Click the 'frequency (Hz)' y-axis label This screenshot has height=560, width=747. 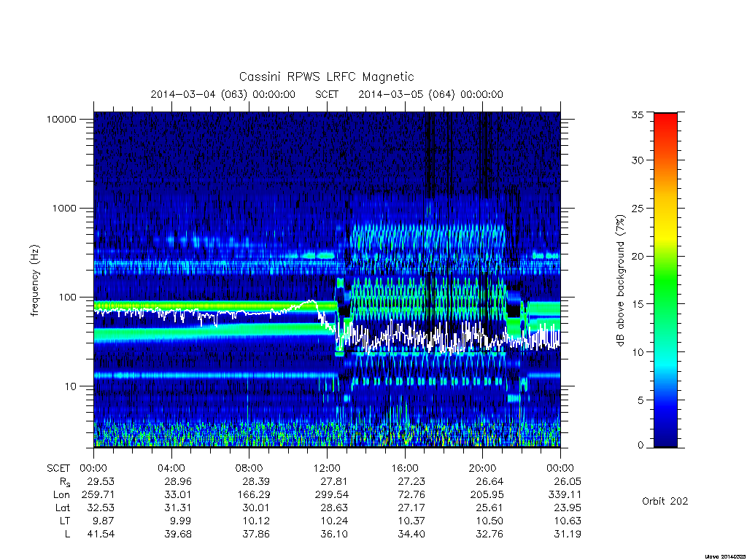(x=35, y=281)
